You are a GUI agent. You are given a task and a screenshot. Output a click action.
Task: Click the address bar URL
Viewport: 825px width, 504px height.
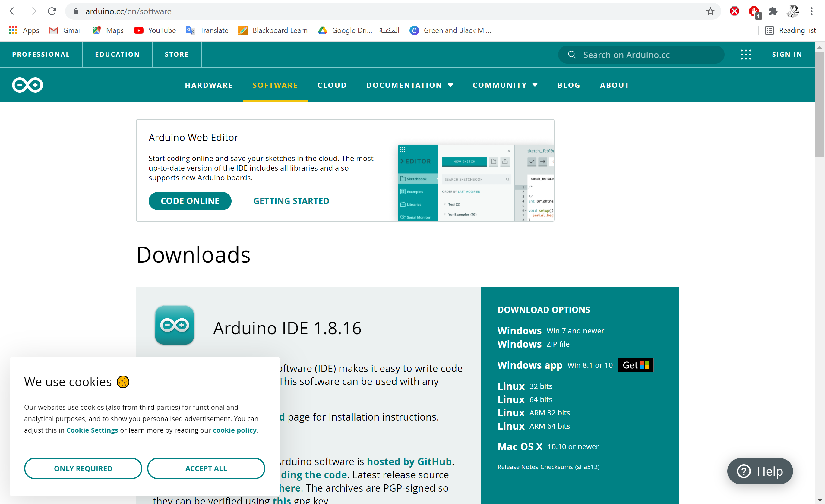coord(128,11)
